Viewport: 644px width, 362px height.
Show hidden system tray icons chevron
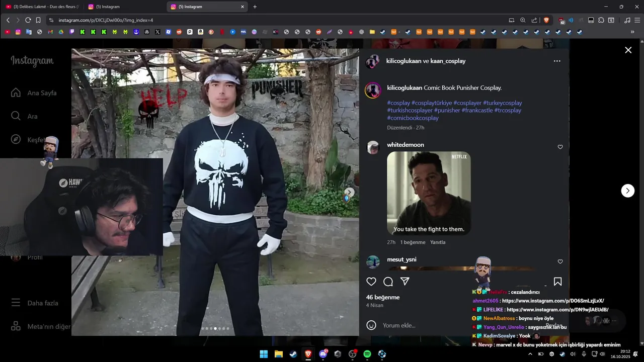pos(530,354)
